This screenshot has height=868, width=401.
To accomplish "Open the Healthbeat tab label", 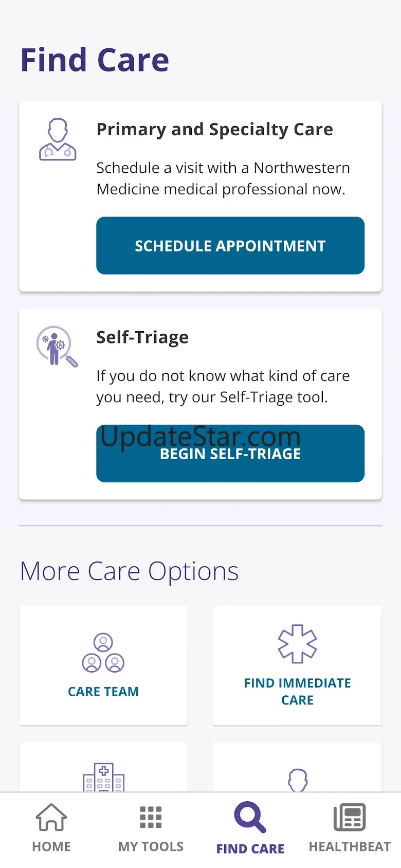I will click(x=350, y=846).
